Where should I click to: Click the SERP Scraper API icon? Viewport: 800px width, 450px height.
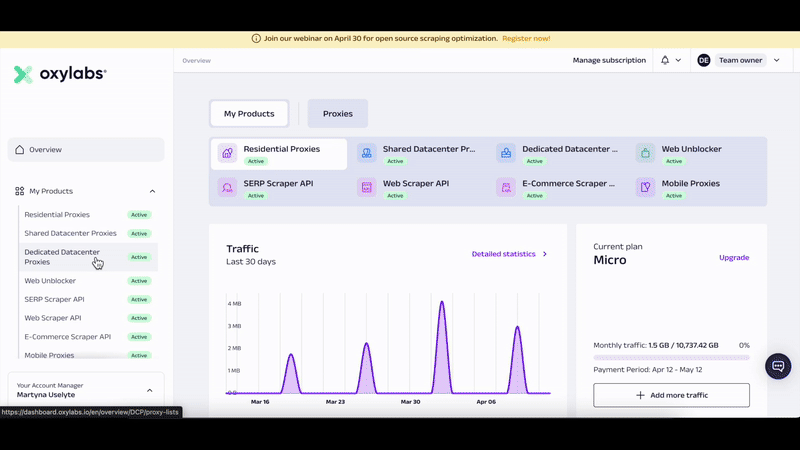pyautogui.click(x=228, y=188)
